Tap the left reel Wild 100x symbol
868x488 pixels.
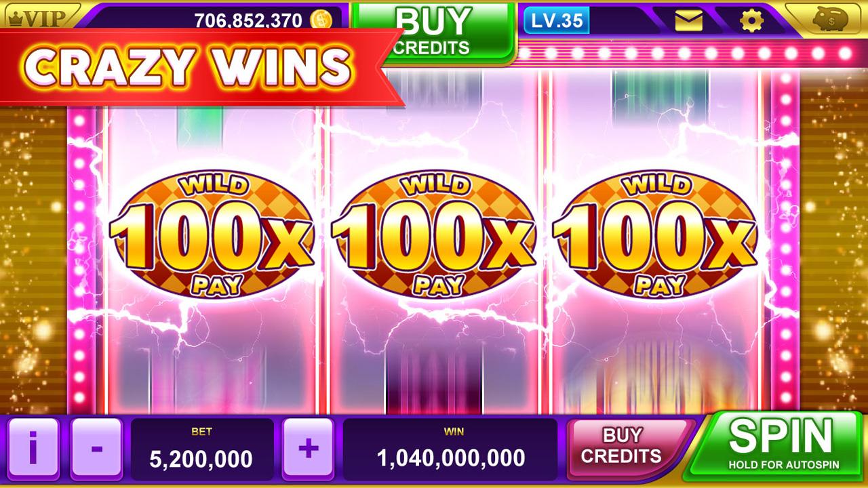pos(211,234)
